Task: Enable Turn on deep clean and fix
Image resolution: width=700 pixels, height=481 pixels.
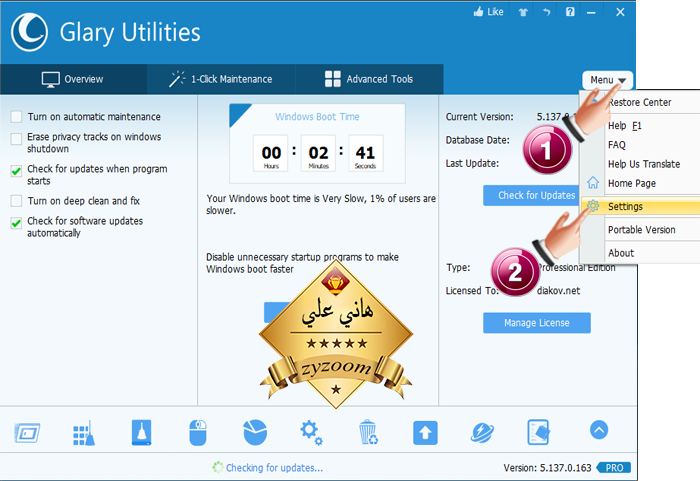Action: point(16,201)
